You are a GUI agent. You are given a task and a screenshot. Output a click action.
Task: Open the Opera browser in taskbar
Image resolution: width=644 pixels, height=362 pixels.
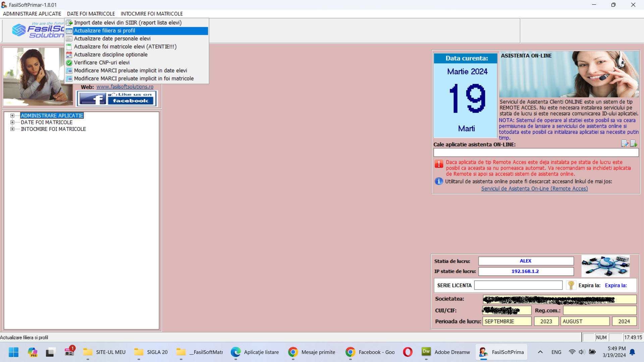pyautogui.click(x=408, y=352)
